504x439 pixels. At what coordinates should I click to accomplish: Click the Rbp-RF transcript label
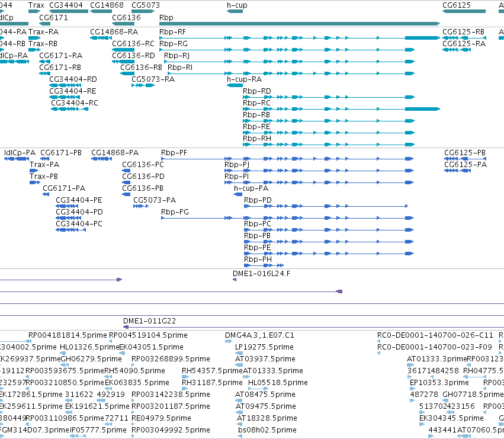(x=172, y=32)
